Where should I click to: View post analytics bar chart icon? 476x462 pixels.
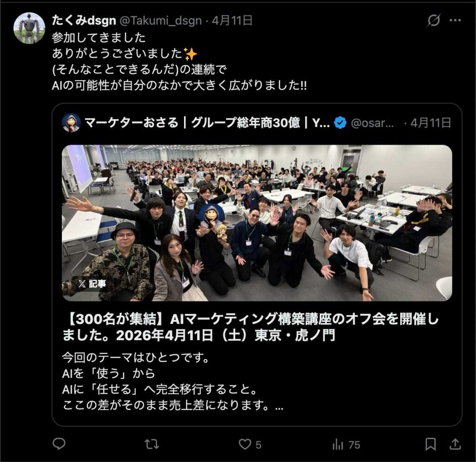coord(337,445)
